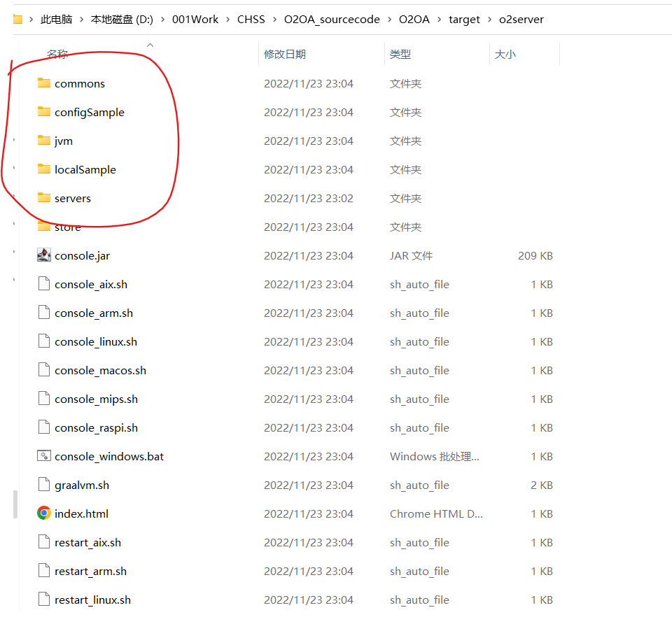Viewport: 672px width, 624px height.
Task: Select the console_windows.bat batch icon
Action: click(43, 456)
